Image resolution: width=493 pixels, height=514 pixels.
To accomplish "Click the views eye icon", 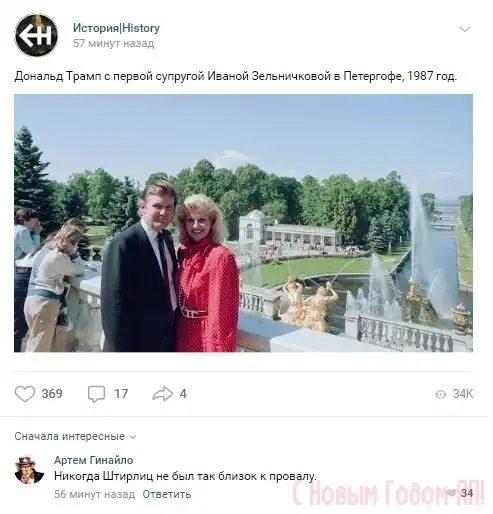I will point(440,394).
